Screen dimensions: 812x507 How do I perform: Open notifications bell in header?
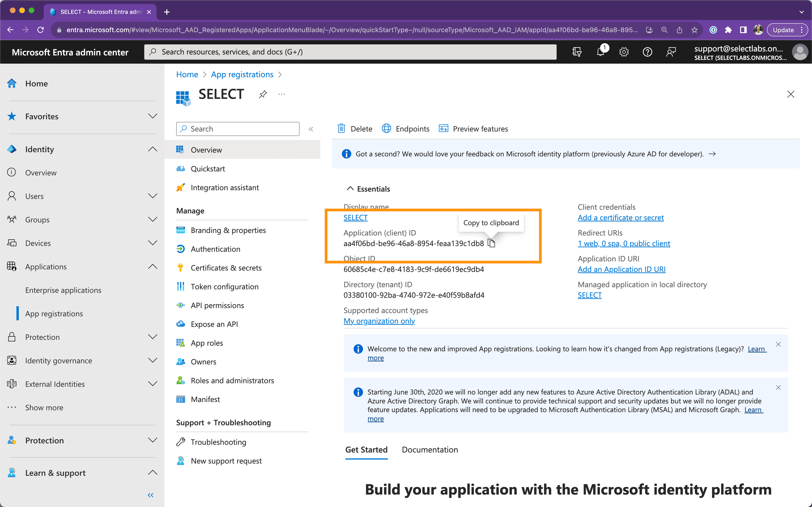coord(601,52)
